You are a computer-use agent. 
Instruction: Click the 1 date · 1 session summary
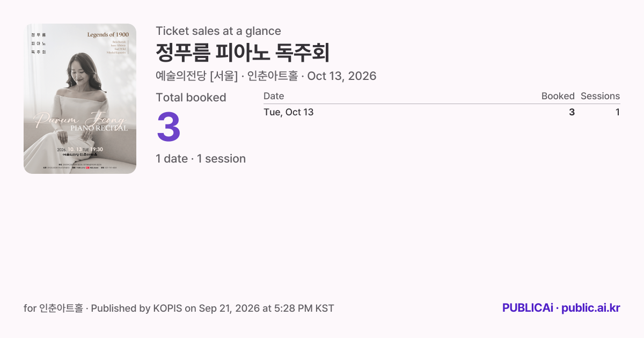click(201, 159)
